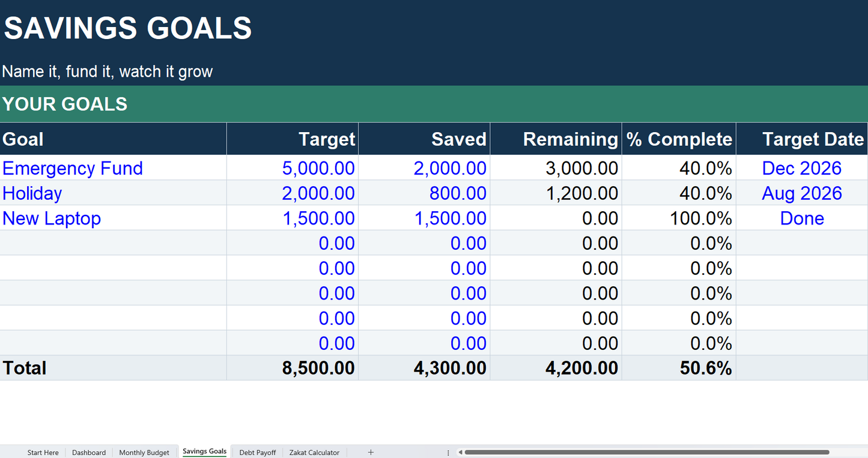Viewport: 868px width, 458px height.
Task: Select the Total row label
Action: (x=113, y=368)
